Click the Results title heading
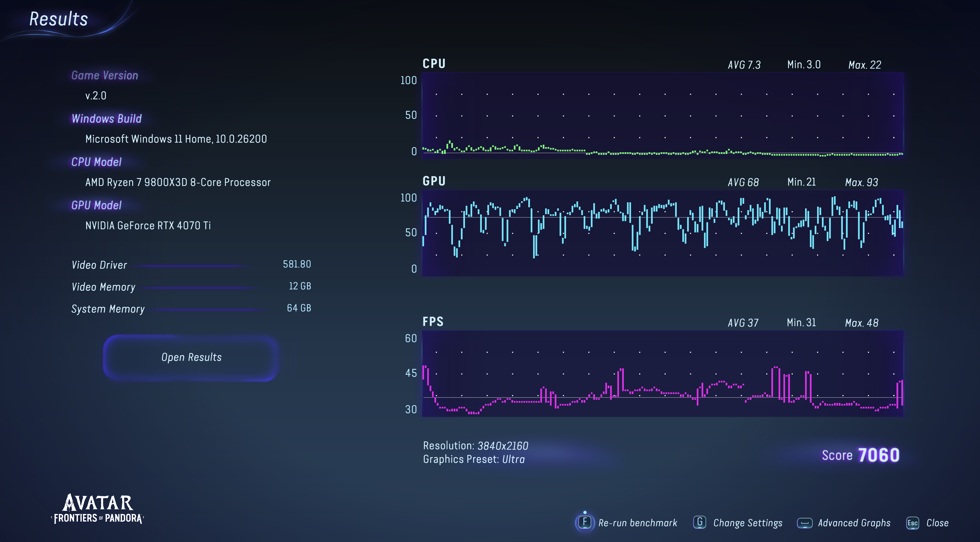The height and width of the screenshot is (542, 980). pyautogui.click(x=58, y=19)
